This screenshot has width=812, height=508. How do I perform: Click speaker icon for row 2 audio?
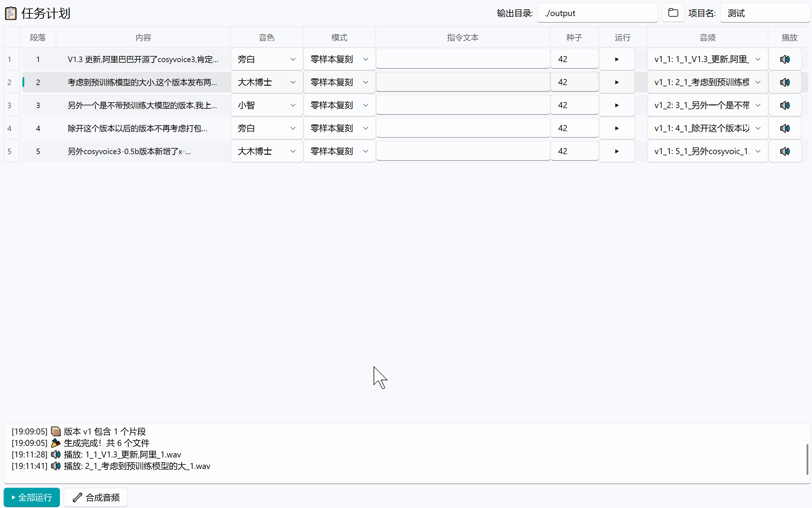point(785,82)
